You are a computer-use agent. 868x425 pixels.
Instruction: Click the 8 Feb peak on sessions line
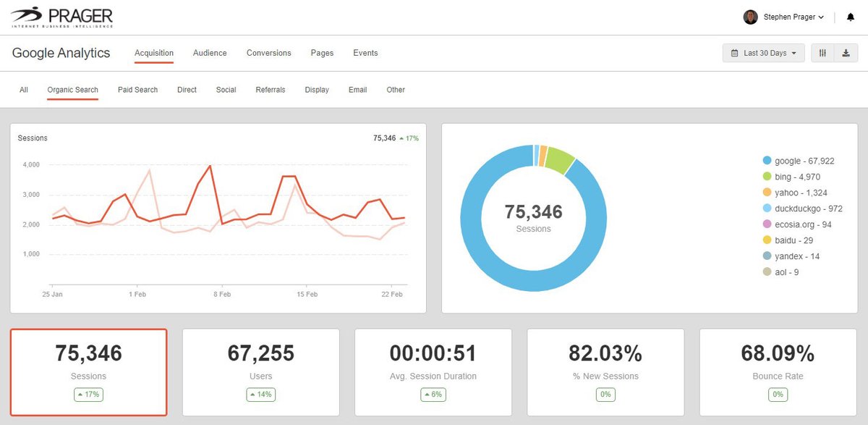[210, 166]
